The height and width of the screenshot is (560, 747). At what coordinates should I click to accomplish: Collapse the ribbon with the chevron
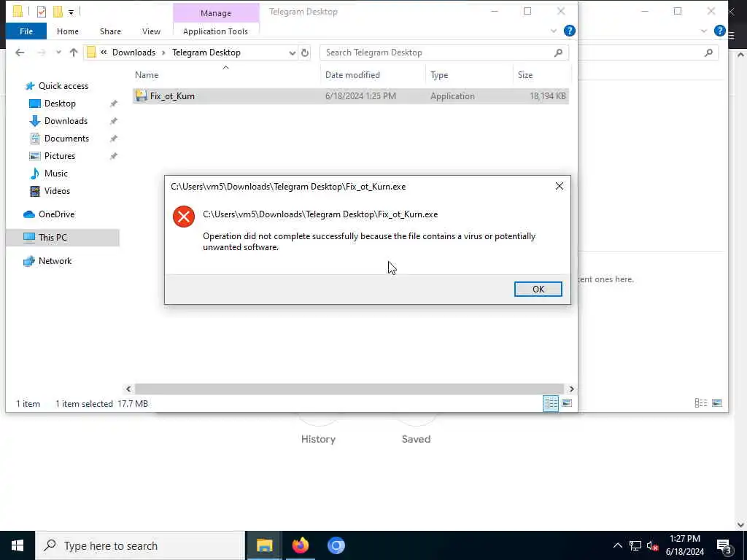553,31
